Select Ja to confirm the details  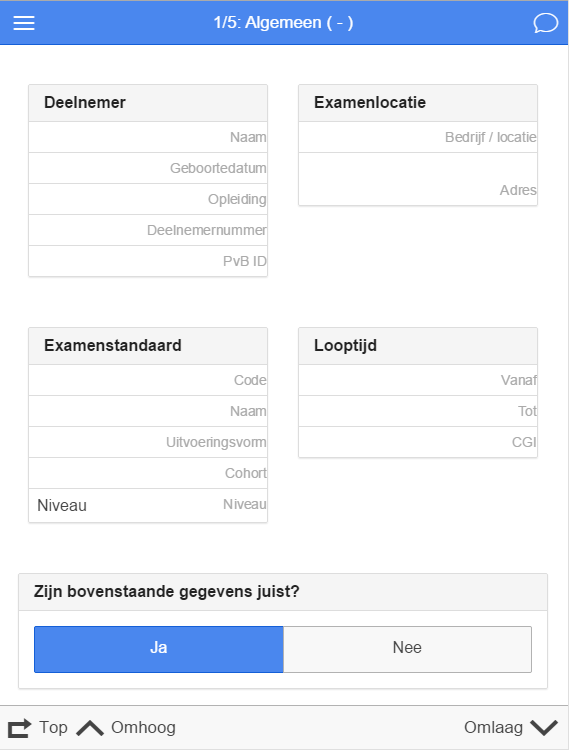point(159,649)
